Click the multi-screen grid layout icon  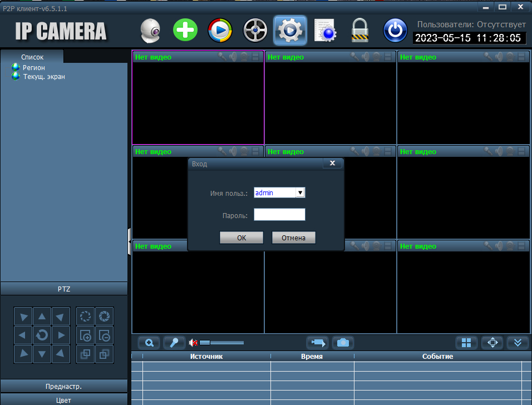(x=466, y=343)
